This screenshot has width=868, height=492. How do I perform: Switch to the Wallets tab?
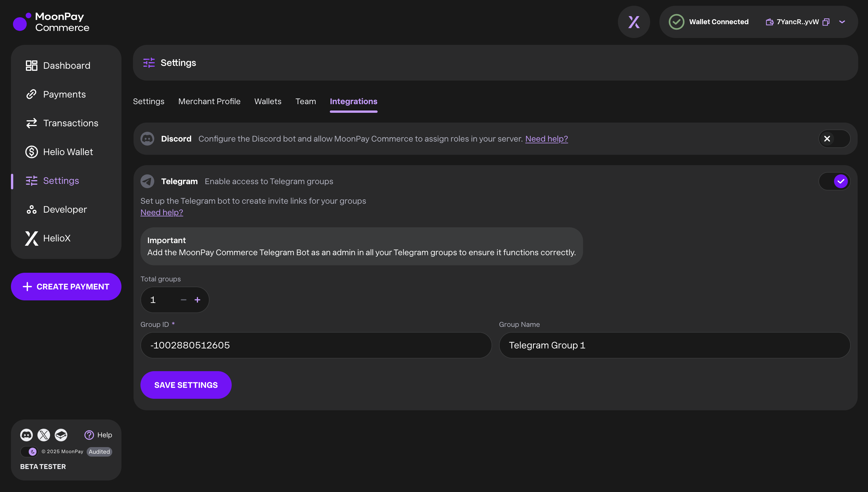click(268, 101)
